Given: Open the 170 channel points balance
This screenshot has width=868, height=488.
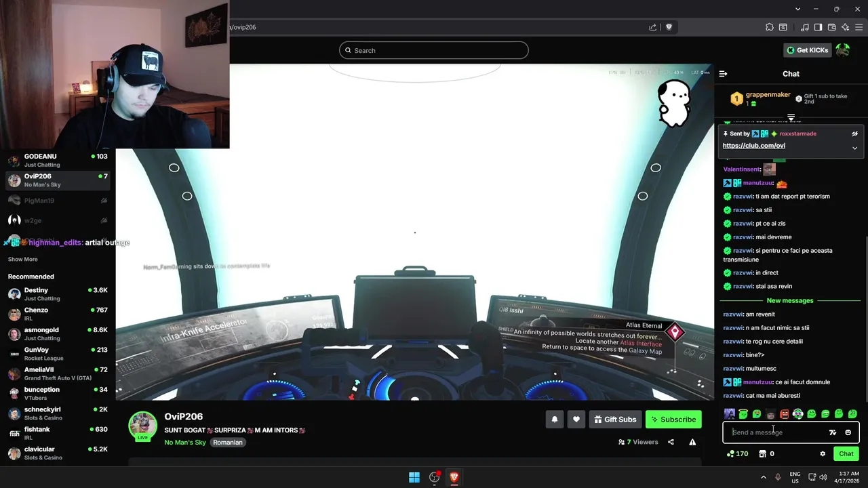Looking at the screenshot, I should 738,454.
